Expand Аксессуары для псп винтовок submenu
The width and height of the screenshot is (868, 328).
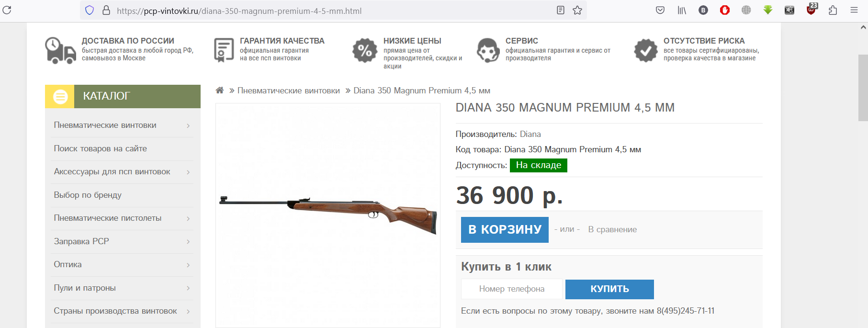(188, 172)
